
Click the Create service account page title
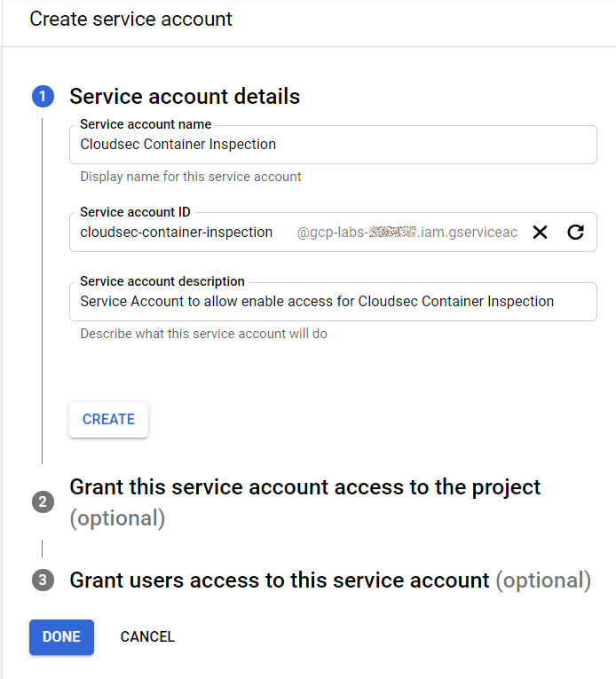[130, 19]
